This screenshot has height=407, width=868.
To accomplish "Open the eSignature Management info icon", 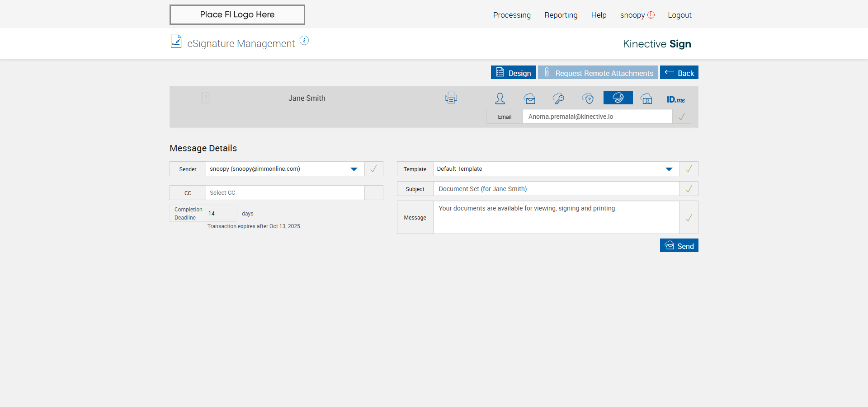I will click(304, 41).
